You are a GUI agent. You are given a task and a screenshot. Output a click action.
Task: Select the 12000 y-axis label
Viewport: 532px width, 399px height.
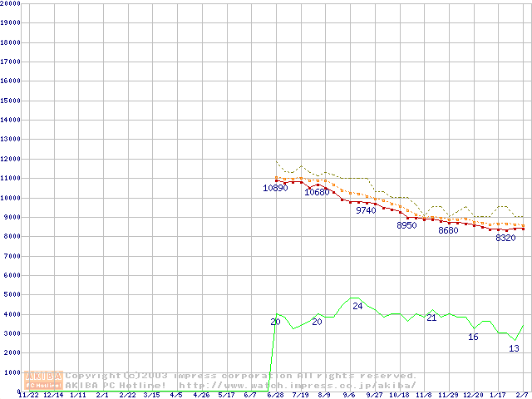pyautogui.click(x=11, y=159)
